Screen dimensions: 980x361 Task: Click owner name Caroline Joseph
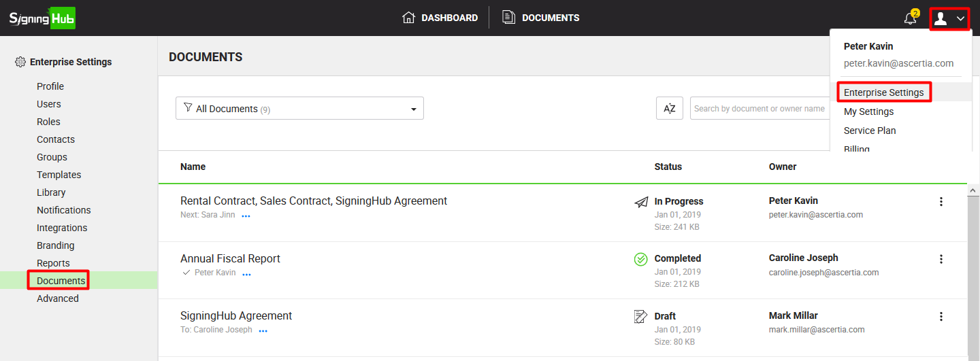point(804,258)
